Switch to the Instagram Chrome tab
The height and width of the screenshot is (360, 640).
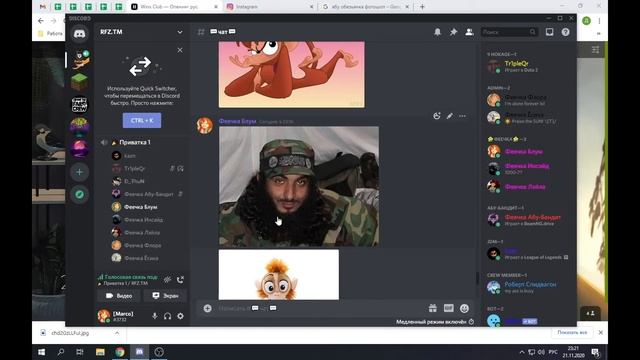tap(269, 7)
